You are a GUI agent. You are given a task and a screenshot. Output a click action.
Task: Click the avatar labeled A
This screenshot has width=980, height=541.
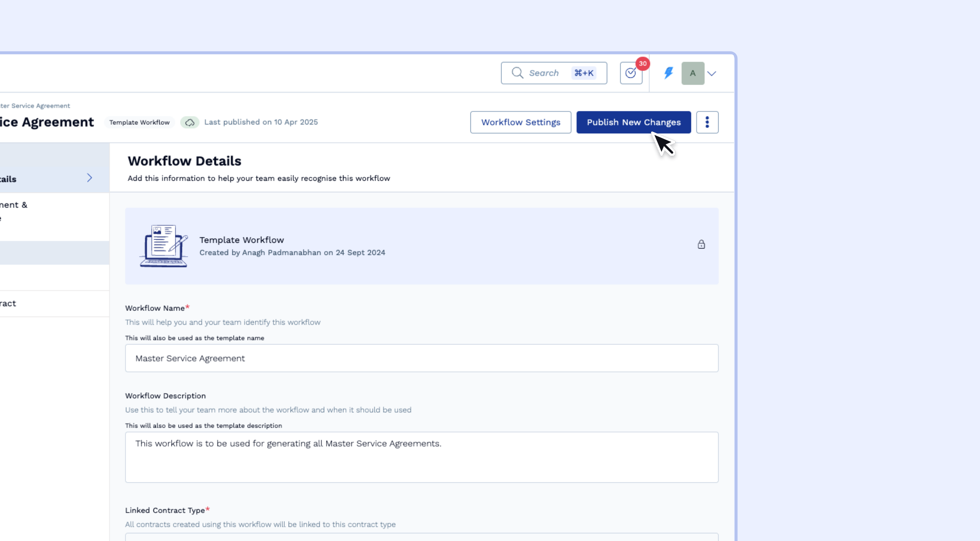693,73
